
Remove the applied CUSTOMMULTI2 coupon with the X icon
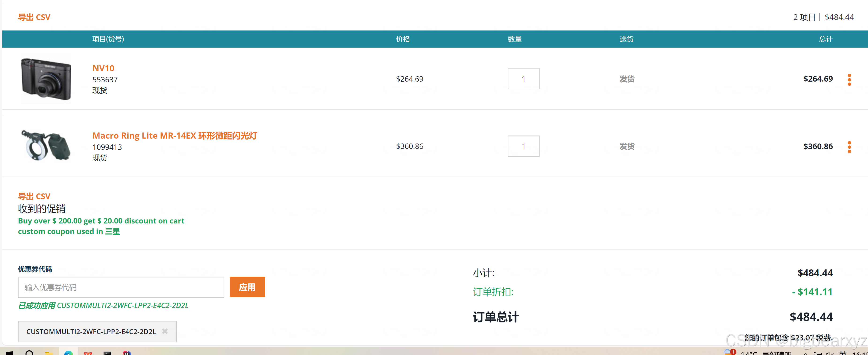pos(165,331)
